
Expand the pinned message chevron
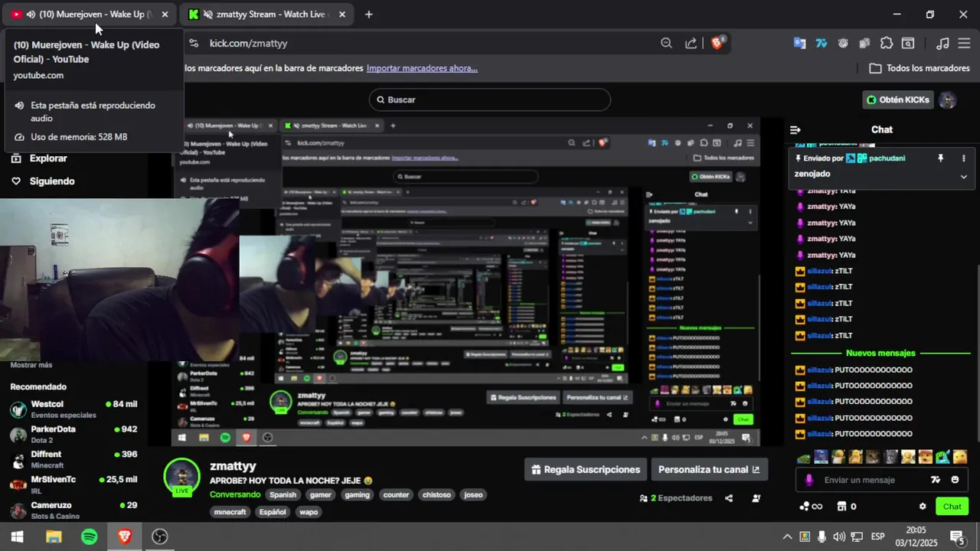pos(963,176)
